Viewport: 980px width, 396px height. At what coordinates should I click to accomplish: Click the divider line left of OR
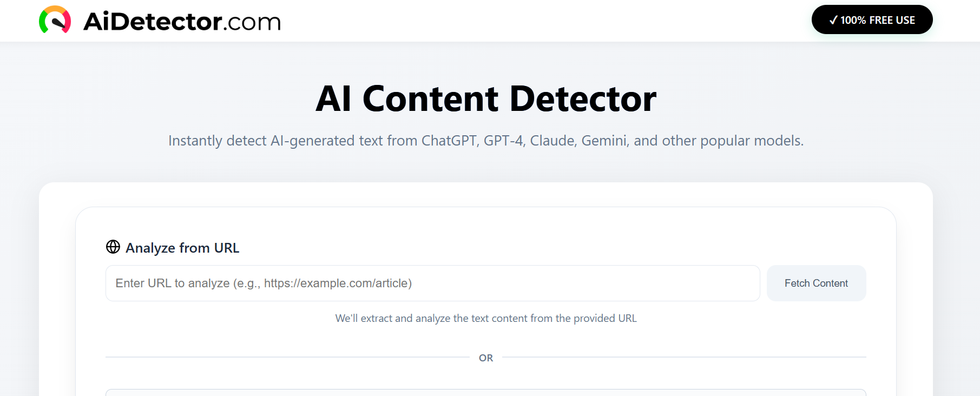287,357
